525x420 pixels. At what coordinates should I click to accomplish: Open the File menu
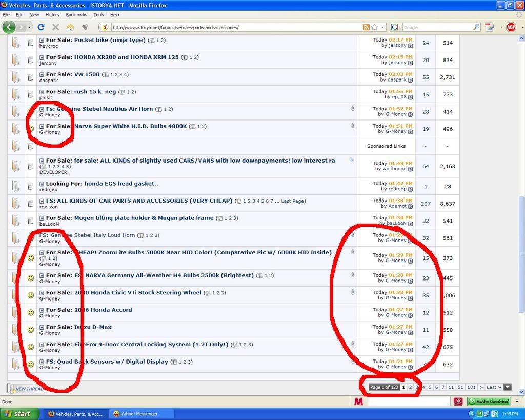point(6,15)
